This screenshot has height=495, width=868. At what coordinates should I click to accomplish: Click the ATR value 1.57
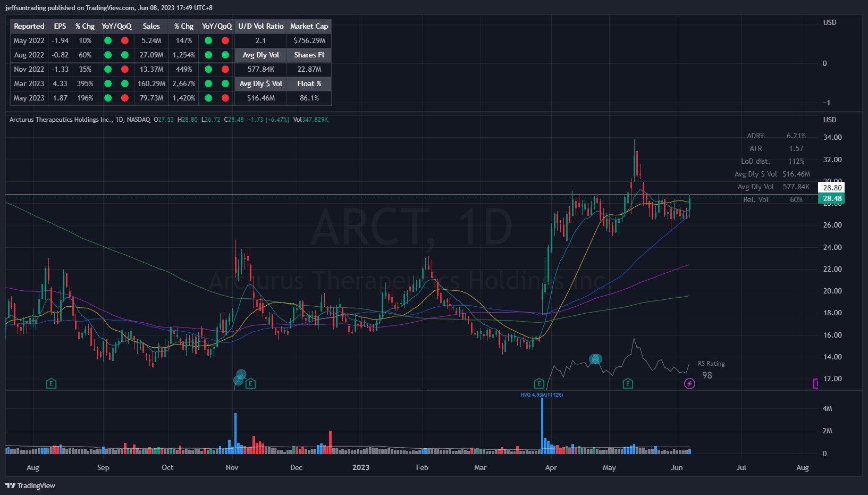coord(796,148)
